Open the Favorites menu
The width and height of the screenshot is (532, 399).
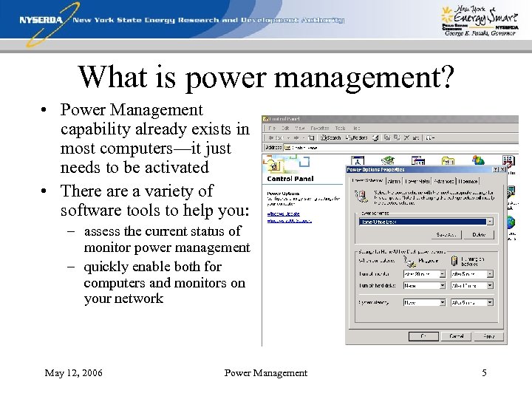320,129
